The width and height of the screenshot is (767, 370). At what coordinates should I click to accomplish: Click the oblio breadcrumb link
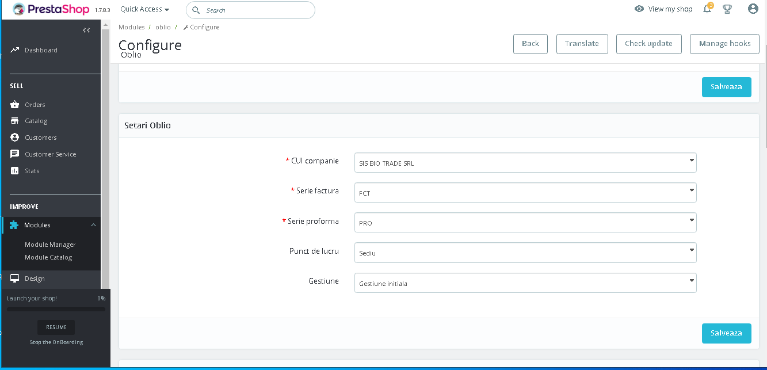tap(162, 27)
